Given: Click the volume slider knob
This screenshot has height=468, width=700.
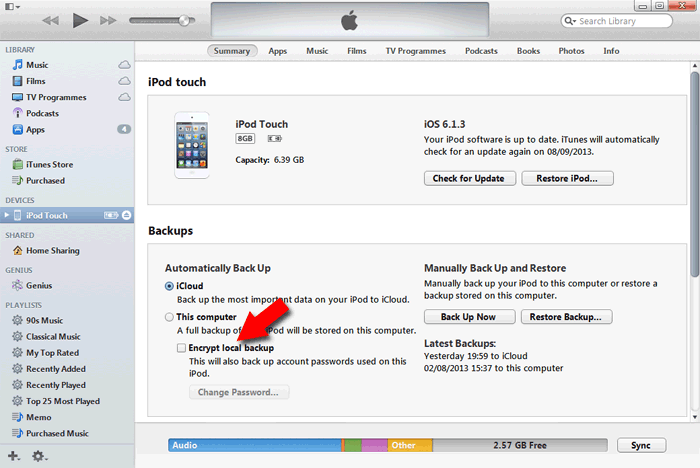Looking at the screenshot, I should 184,21.
